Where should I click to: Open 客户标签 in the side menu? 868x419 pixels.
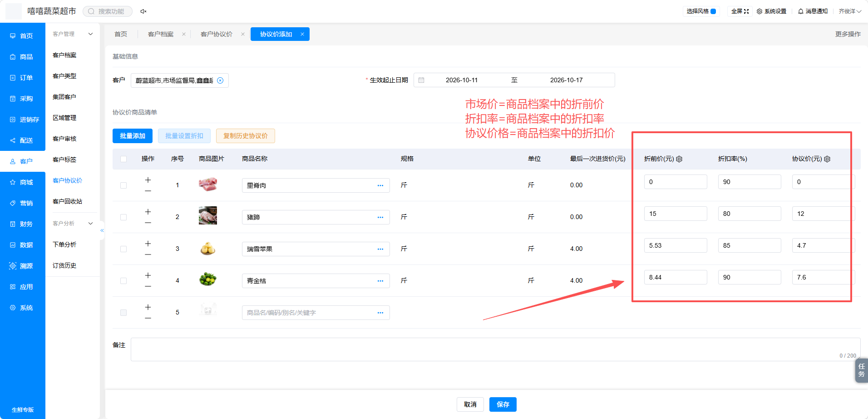(64, 160)
